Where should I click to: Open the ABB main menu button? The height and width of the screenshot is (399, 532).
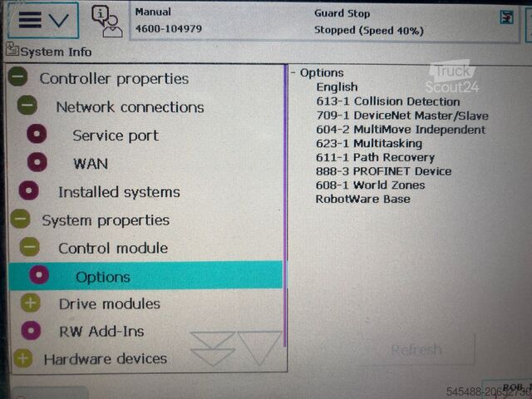coord(43,20)
